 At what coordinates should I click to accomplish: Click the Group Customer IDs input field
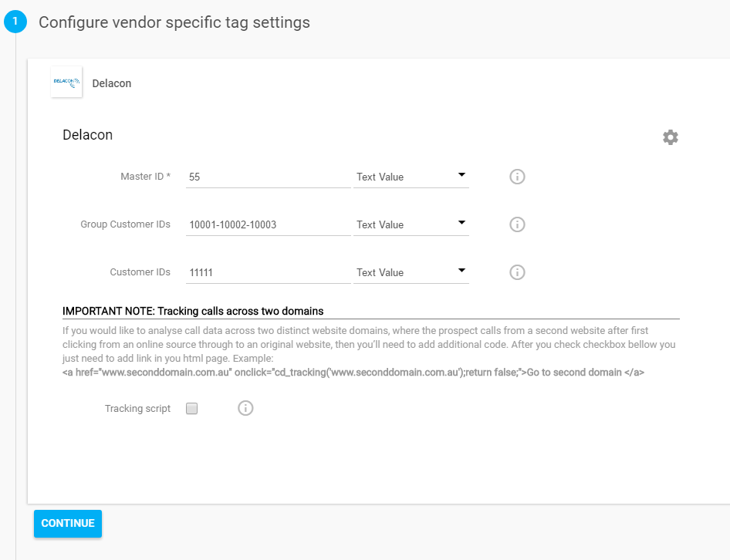tap(269, 224)
